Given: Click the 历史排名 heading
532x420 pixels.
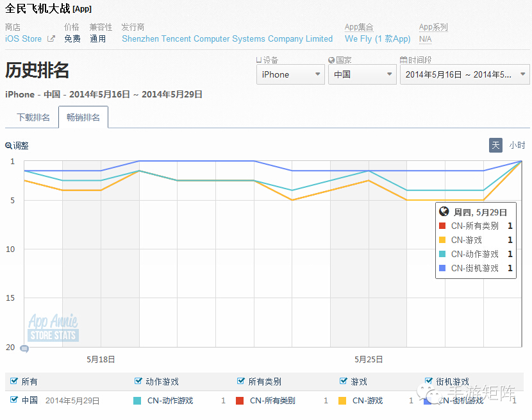Looking at the screenshot, I should 37,71.
